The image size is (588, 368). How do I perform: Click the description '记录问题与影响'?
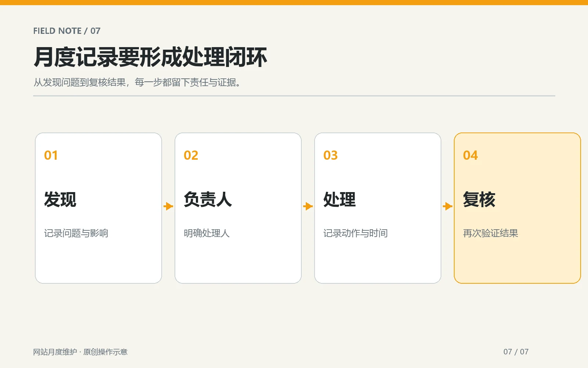click(x=76, y=233)
